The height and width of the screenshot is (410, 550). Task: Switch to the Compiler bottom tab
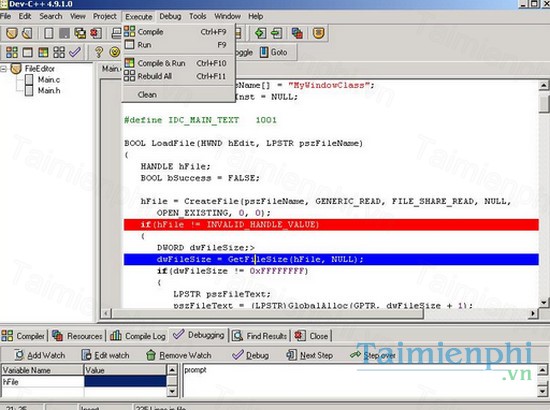tap(23, 336)
